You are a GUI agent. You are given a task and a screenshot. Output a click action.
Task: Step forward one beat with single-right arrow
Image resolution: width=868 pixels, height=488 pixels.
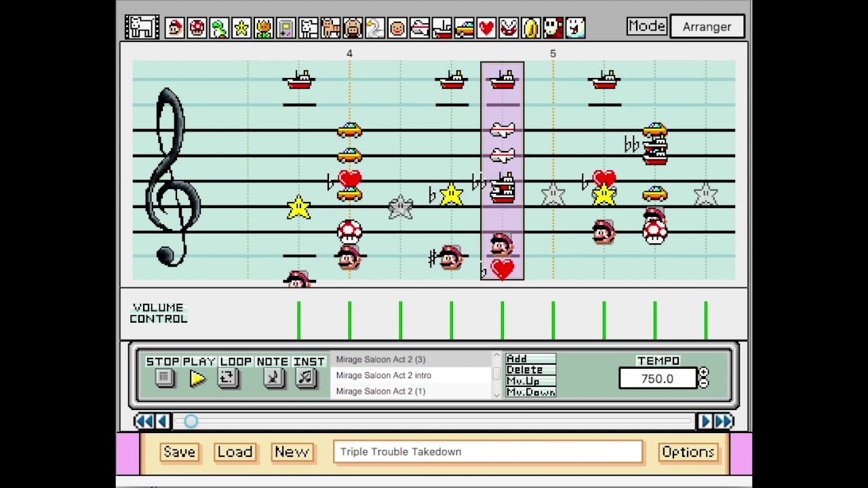click(705, 422)
